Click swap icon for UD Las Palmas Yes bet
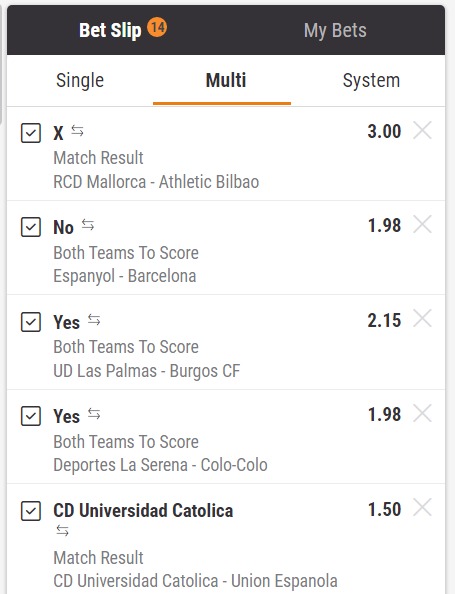The width and height of the screenshot is (455, 594). tap(94, 320)
